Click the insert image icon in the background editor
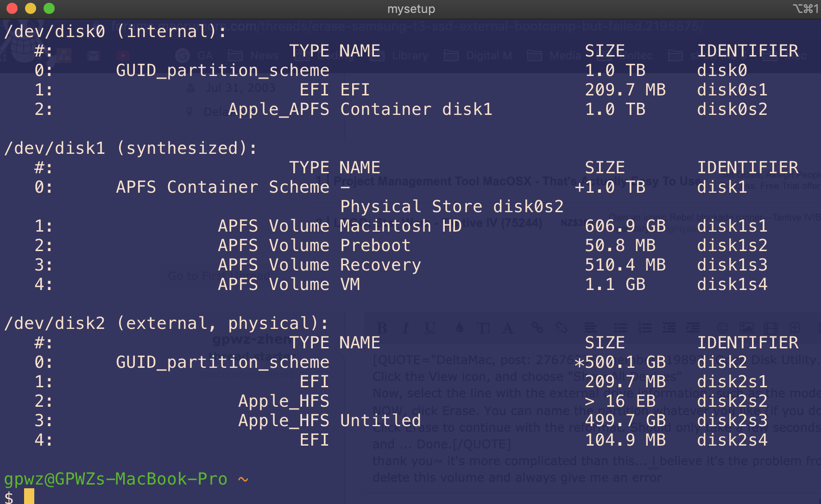The width and height of the screenshot is (821, 504). (746, 328)
